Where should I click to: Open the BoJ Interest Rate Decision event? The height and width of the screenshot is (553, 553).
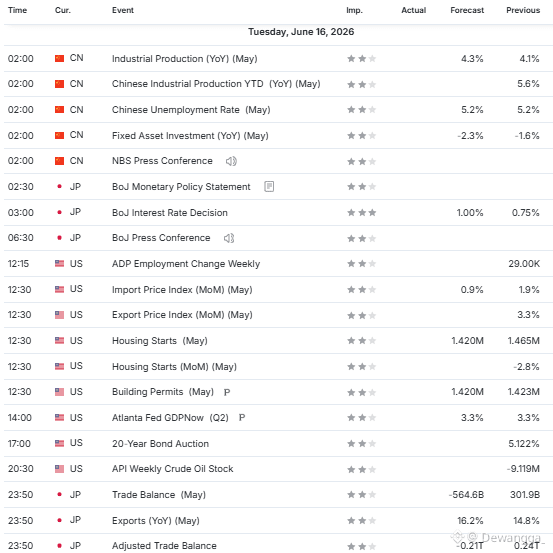170,213
